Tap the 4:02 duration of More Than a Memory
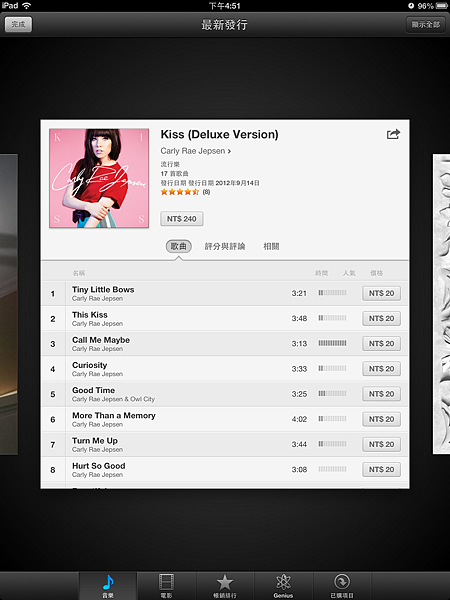The image size is (450, 600). (x=299, y=419)
